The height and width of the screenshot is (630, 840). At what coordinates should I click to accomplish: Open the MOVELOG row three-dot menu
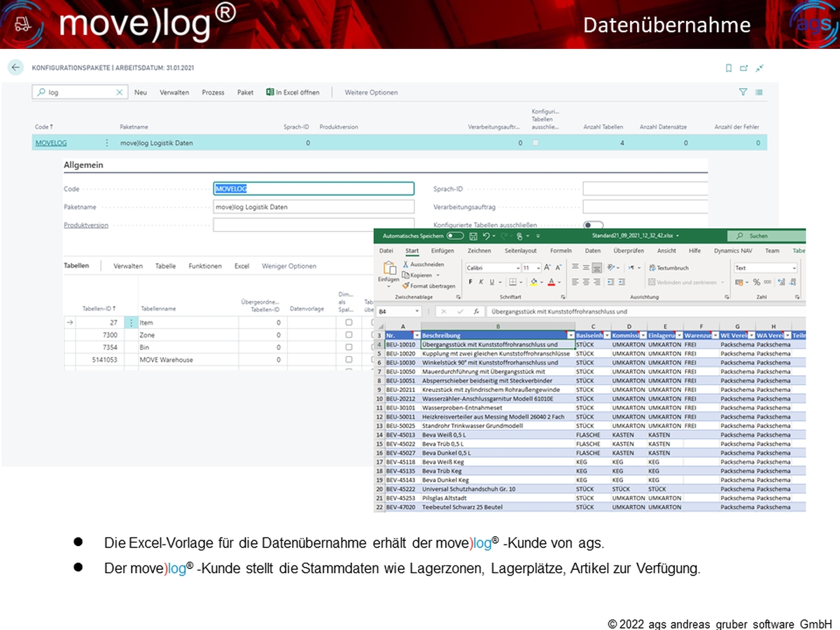coord(107,143)
